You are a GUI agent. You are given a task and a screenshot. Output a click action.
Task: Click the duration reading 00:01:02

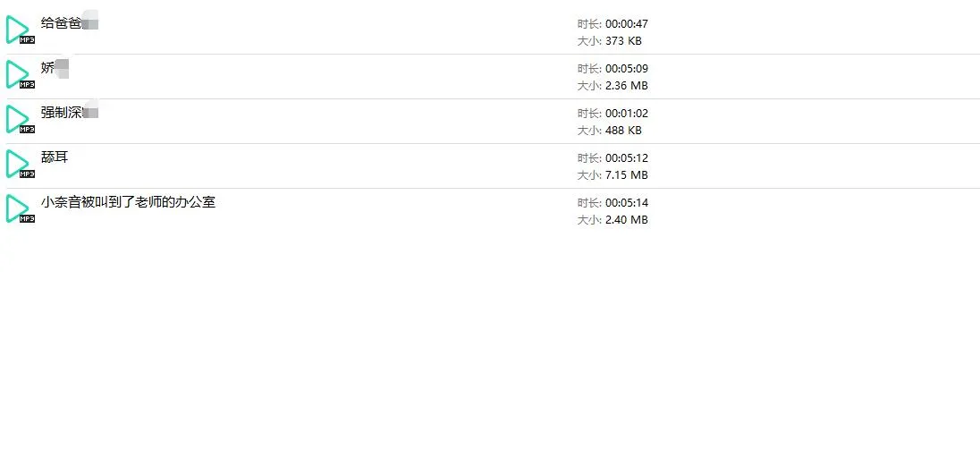(626, 114)
